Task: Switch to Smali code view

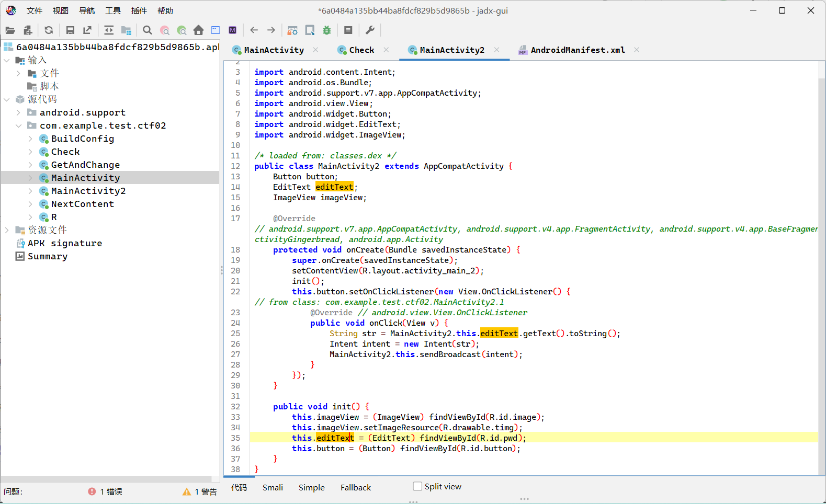Action: (273, 487)
